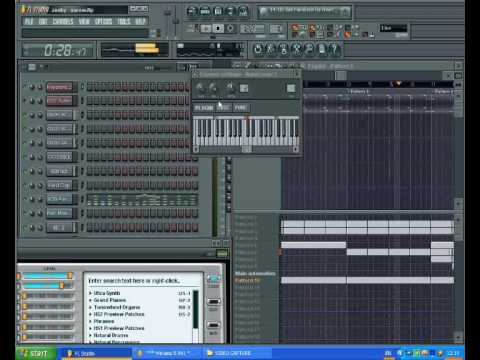Open the EDIT menu

(43, 22)
